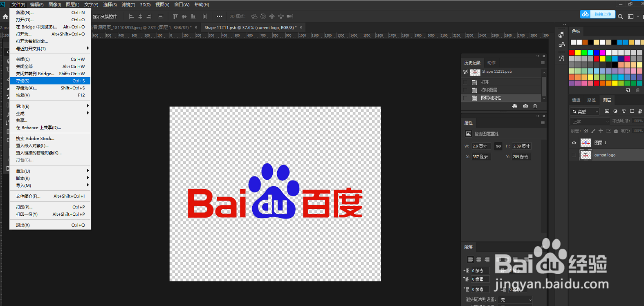Viewport: 644px width, 306px height.
Task: Click the align horizontal centers icon
Action: pyautogui.click(x=140, y=16)
